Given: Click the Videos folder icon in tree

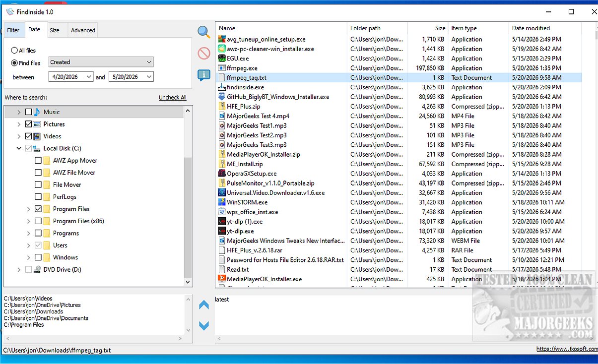Looking at the screenshot, I should point(37,136).
